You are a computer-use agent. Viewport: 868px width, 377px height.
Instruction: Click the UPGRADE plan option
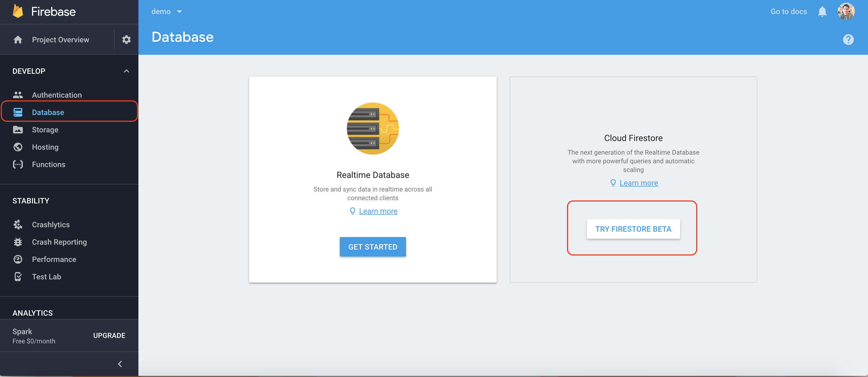(109, 335)
